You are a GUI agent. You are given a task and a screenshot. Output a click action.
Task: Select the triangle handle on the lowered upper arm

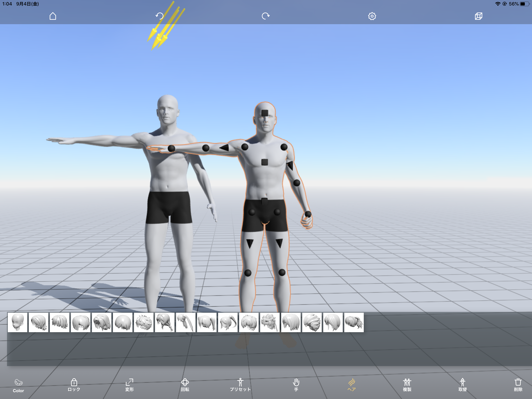pos(290,166)
